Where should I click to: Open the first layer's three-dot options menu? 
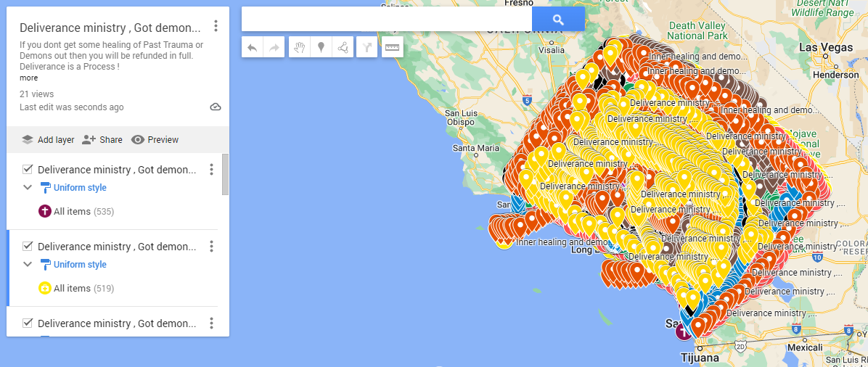pos(211,170)
